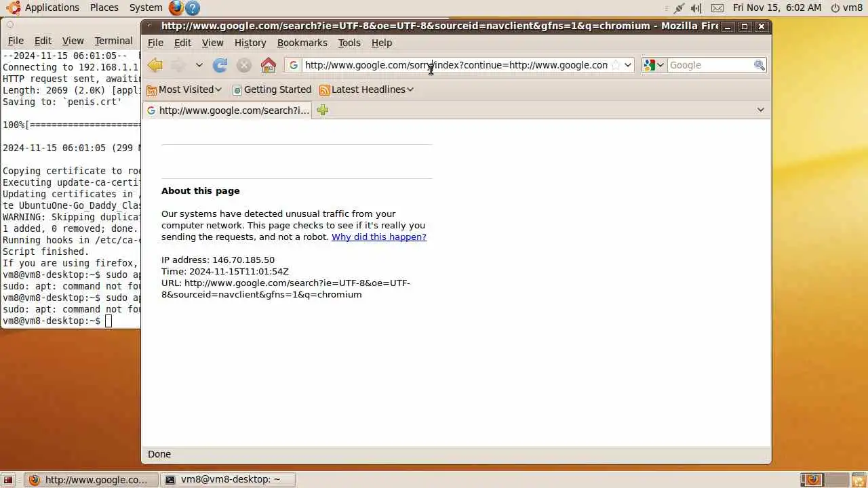Open the Trash icon in the bottom panel
Image resolution: width=868 pixels, height=488 pixels.
click(x=859, y=480)
